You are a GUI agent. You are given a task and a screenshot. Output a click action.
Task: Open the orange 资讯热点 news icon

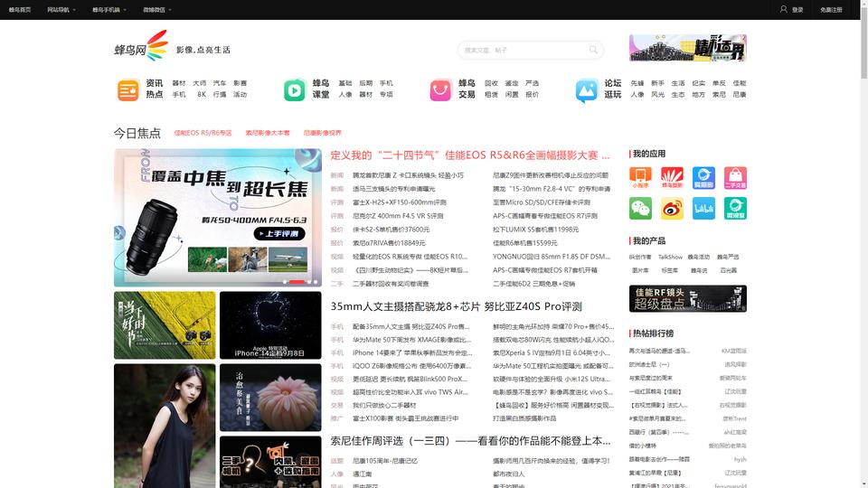coord(127,90)
